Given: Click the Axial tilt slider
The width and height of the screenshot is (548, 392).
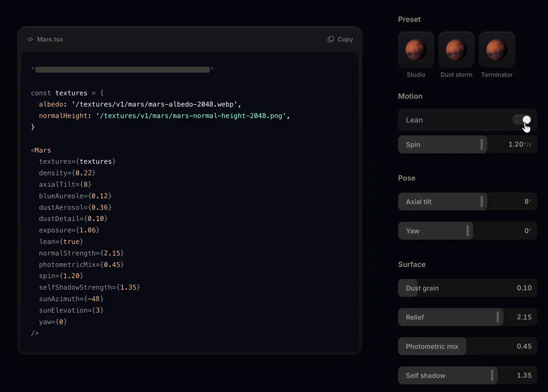Looking at the screenshot, I should pos(468,201).
